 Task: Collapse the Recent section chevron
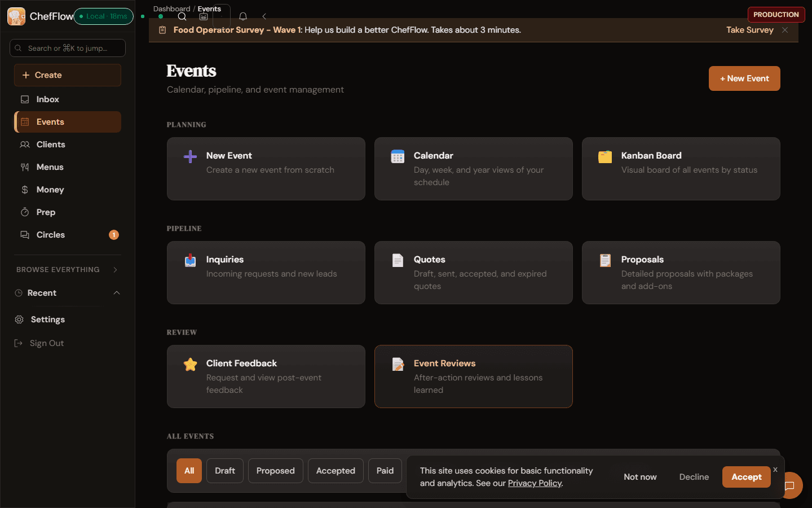pos(117,293)
